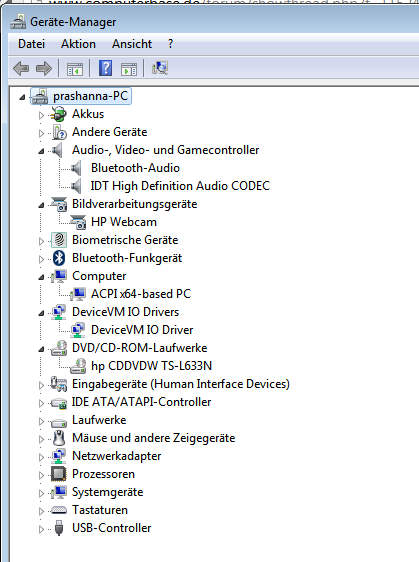Collapse the DeviceVM IO Drivers arrow
Viewport: 419px width, 562px height.
(x=41, y=313)
